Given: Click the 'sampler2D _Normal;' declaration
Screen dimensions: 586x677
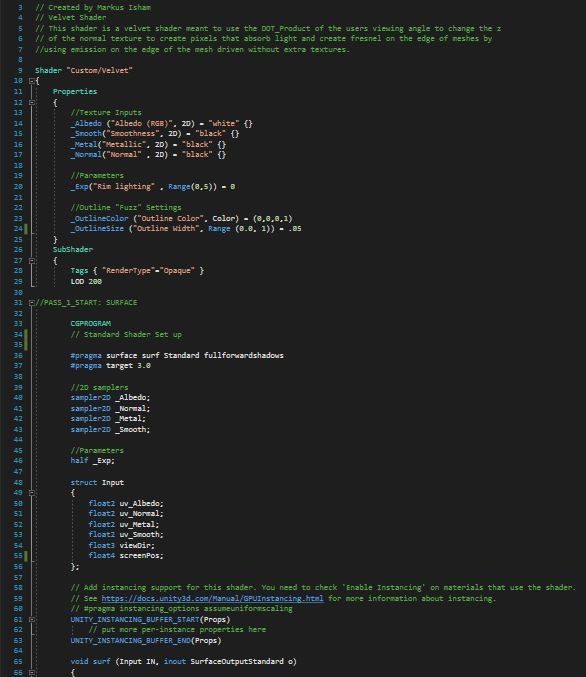Looking at the screenshot, I should point(111,408).
